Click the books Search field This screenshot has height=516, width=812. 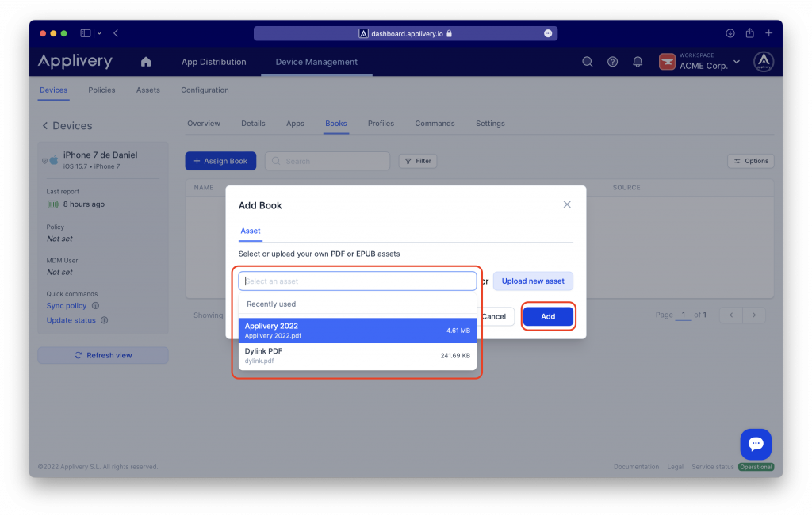[x=327, y=161]
